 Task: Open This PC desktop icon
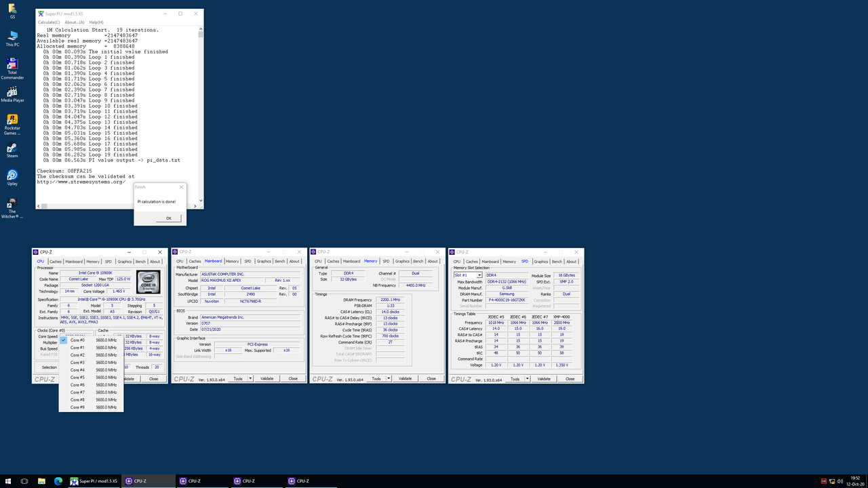(x=12, y=38)
